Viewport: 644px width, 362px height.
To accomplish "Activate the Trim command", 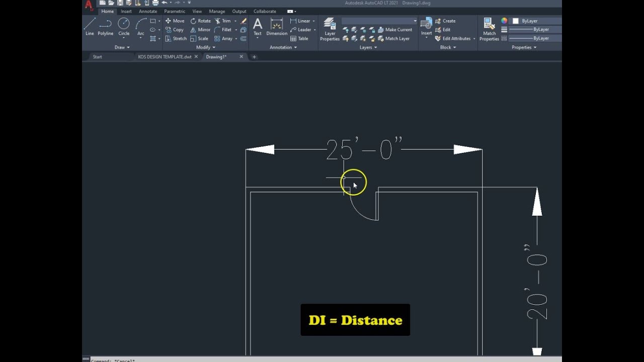I will (x=222, y=21).
